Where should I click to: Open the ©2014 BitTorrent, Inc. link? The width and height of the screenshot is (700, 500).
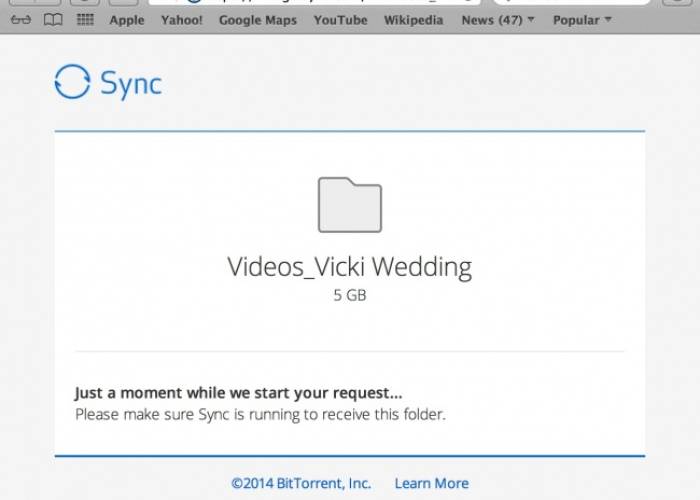[301, 483]
